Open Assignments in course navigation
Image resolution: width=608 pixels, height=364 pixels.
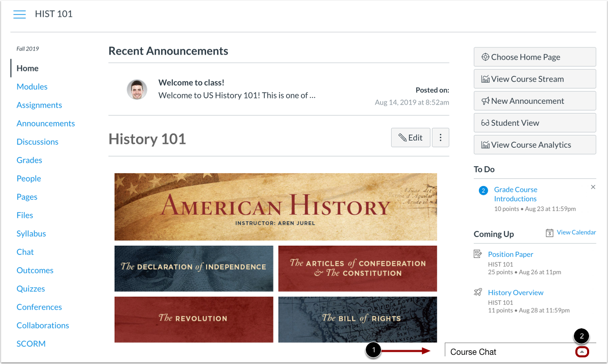[39, 105]
